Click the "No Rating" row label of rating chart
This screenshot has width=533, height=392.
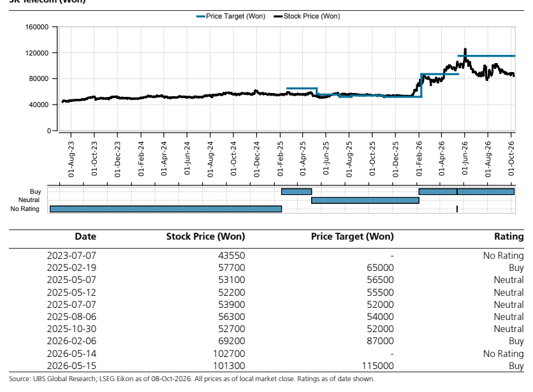coord(25,209)
